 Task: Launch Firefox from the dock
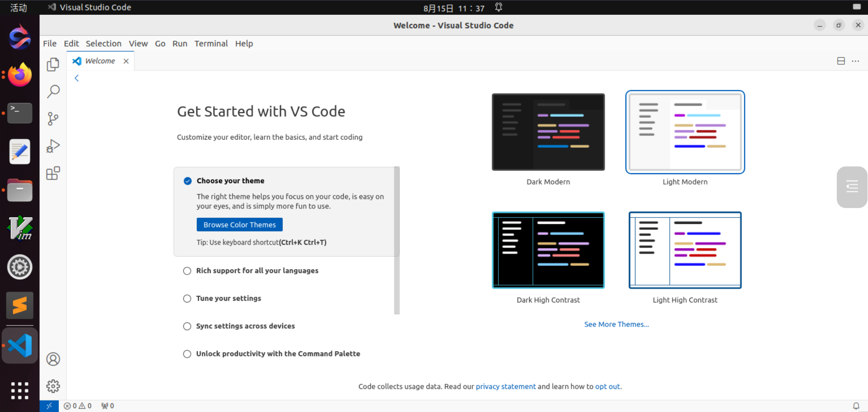pos(20,75)
